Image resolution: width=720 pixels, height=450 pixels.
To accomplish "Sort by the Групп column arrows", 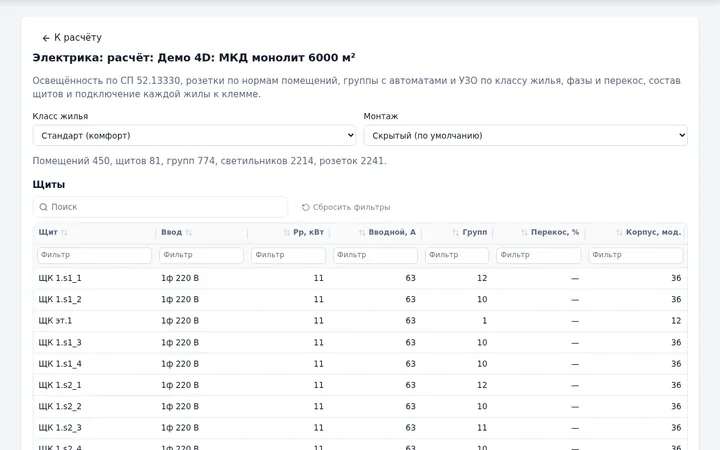I will (x=456, y=233).
